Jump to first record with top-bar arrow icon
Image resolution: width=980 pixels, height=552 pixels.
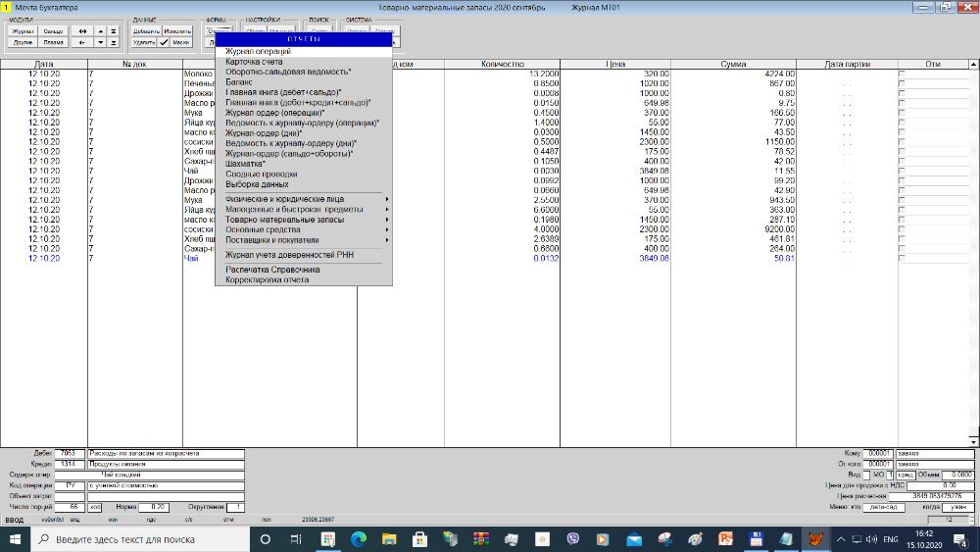coord(113,31)
